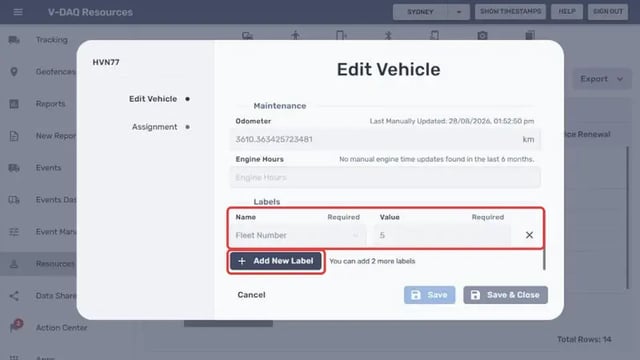Click the V-DAQ Resources title
Screen dimensions: 640x360
[x=90, y=12]
